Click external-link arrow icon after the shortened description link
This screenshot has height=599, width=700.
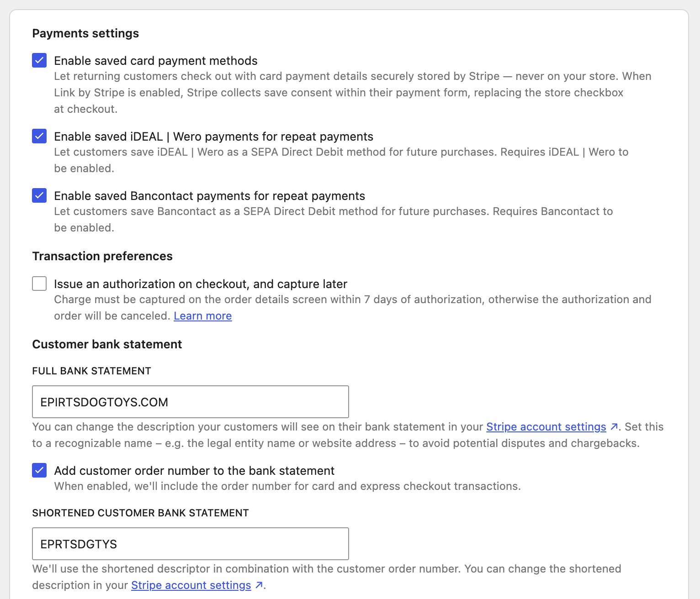[259, 585]
